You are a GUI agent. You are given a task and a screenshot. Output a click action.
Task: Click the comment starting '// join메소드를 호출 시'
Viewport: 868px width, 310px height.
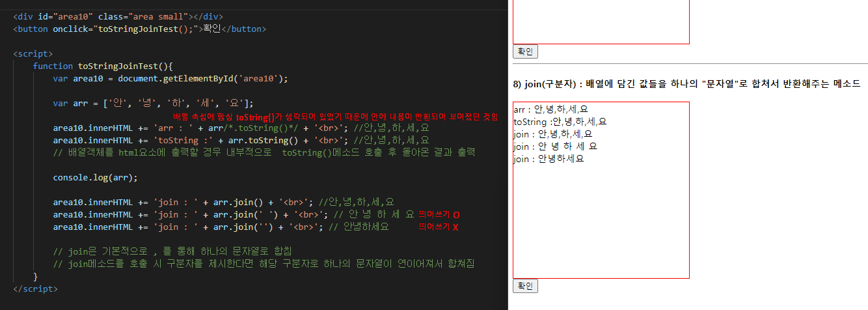[264, 264]
